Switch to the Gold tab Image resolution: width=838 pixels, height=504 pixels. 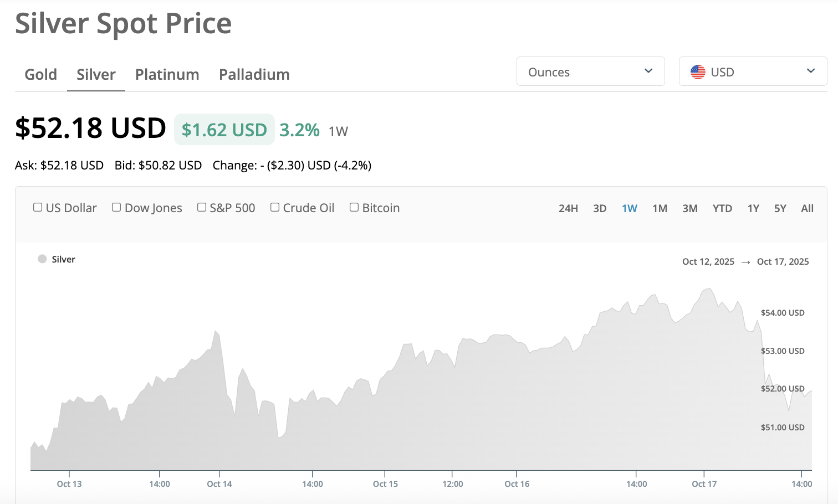click(41, 74)
